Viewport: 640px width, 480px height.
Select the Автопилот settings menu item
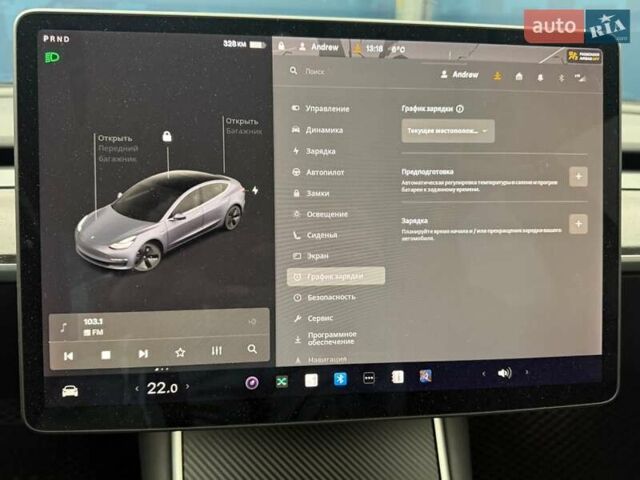click(x=320, y=172)
